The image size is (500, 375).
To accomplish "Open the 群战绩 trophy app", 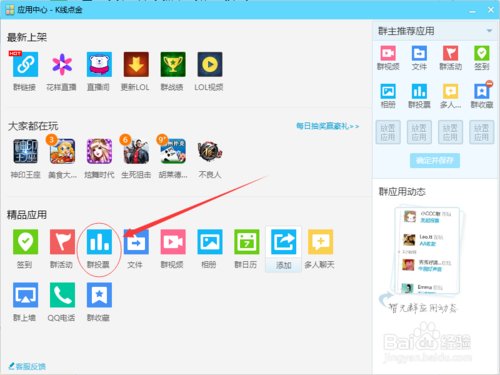I will tap(173, 64).
